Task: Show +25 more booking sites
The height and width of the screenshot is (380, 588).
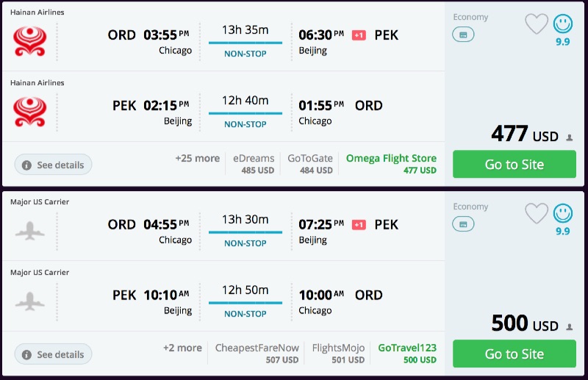Action: (197, 158)
